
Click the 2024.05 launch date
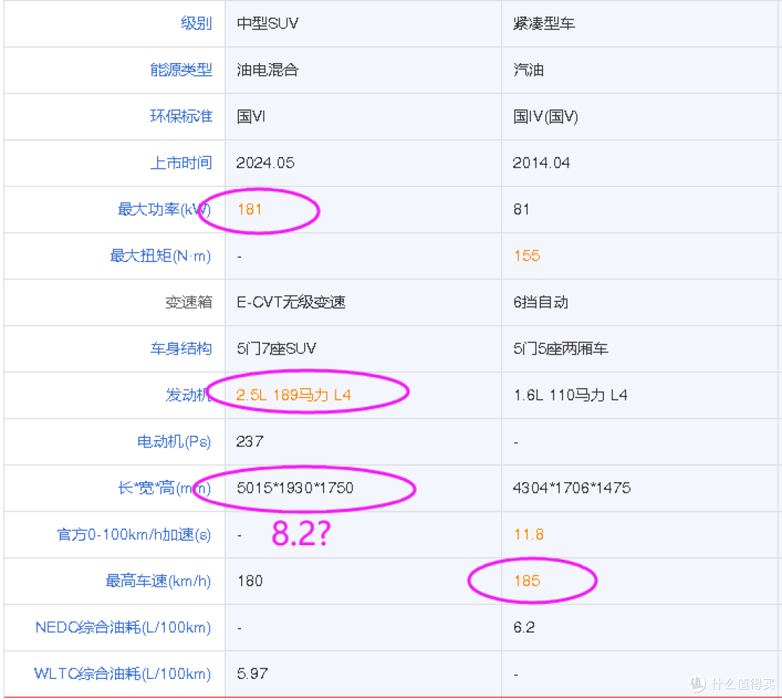tap(265, 163)
